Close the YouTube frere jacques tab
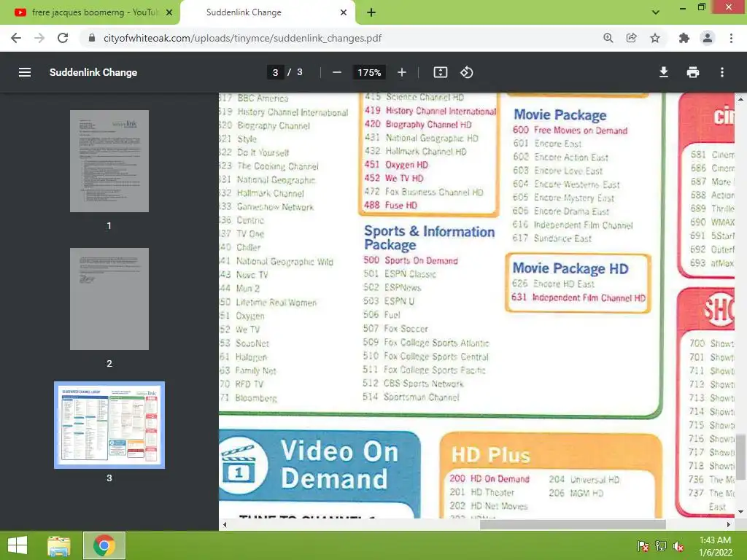747x560 pixels. coord(169,12)
